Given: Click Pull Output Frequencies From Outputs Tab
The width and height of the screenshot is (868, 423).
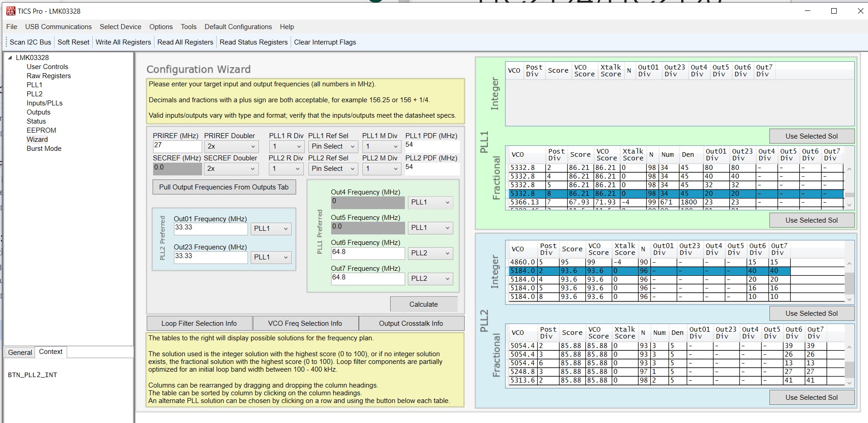Looking at the screenshot, I should tap(224, 187).
